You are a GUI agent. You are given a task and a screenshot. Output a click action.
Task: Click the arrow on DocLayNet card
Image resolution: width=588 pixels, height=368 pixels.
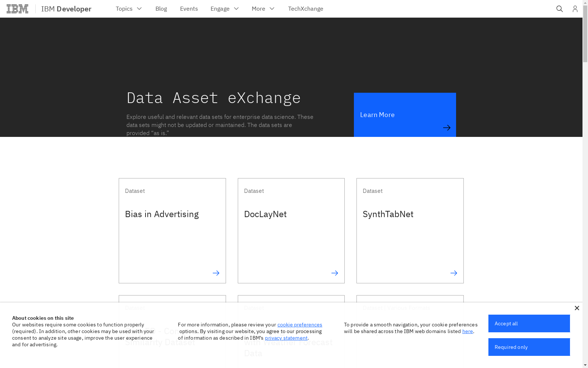[x=335, y=273]
